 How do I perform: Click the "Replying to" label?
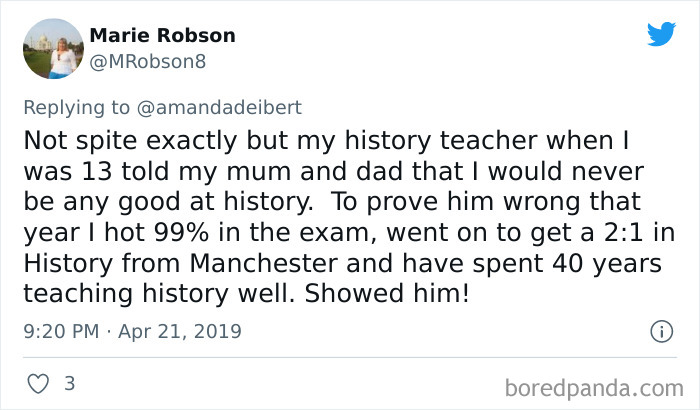77,108
